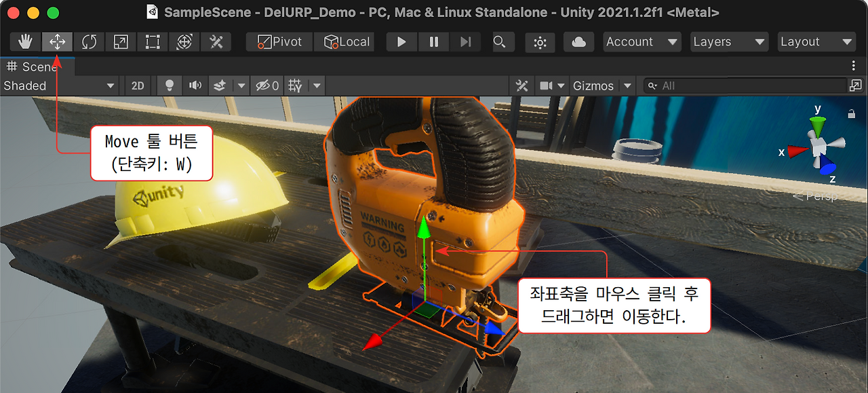Toggle Pivot handle position

pyautogui.click(x=279, y=42)
